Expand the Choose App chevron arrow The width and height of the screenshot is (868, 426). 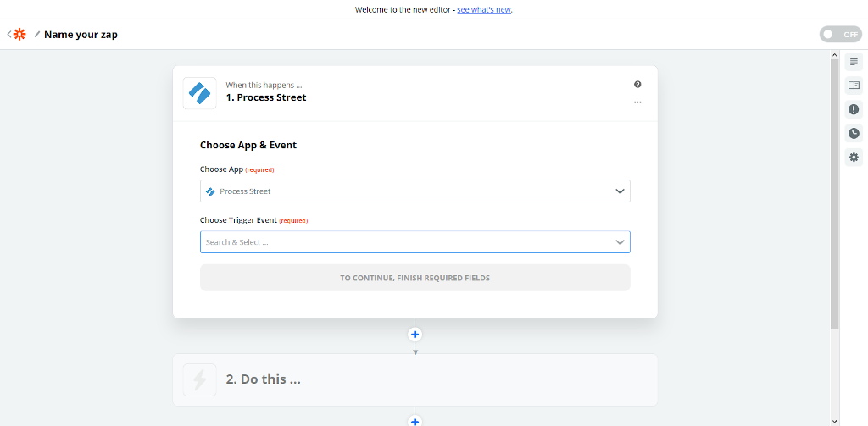click(x=620, y=191)
